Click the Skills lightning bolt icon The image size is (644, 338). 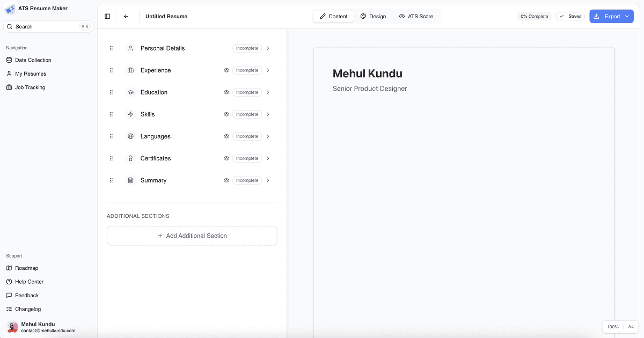(130, 114)
